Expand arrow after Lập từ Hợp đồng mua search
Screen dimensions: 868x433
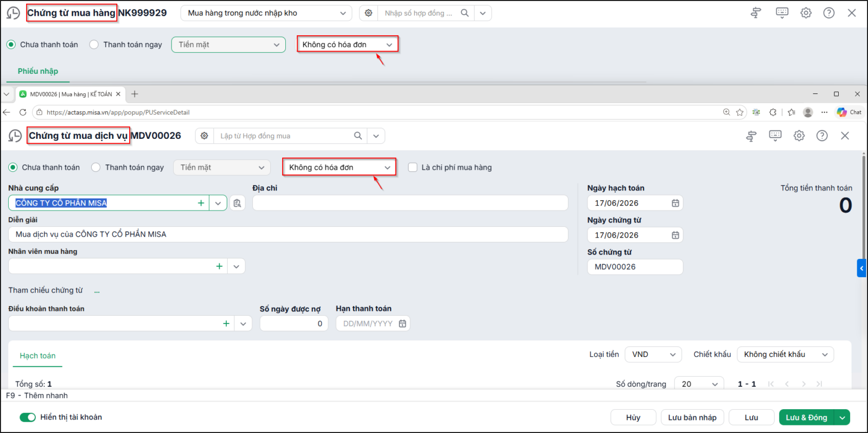(376, 136)
